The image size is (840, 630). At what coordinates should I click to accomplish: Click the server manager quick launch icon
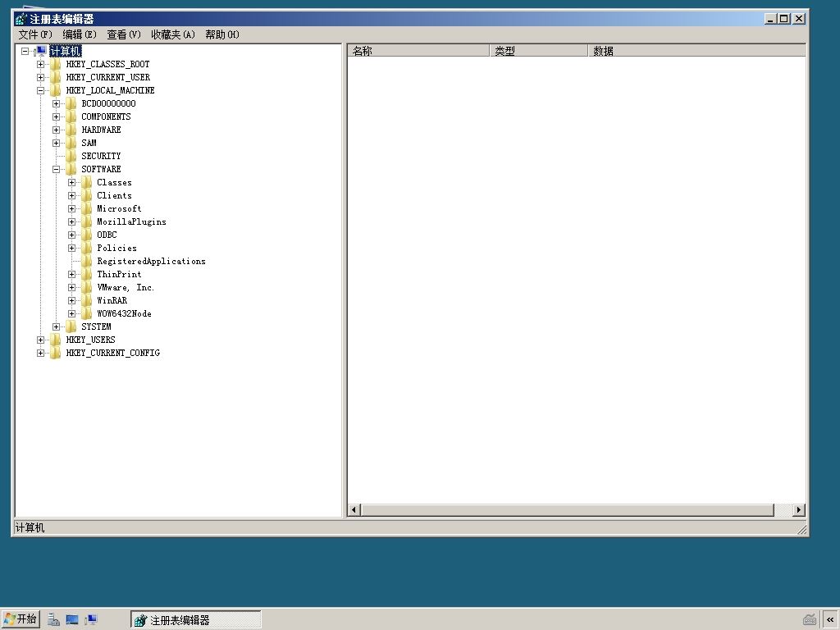pos(53,620)
